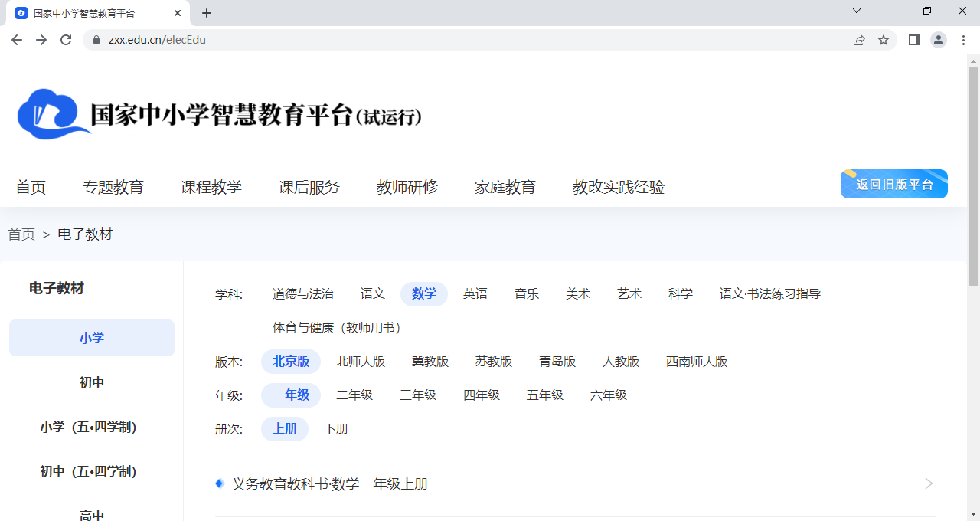The height and width of the screenshot is (521, 980).
Task: Choose subject 数学
Action: point(424,294)
